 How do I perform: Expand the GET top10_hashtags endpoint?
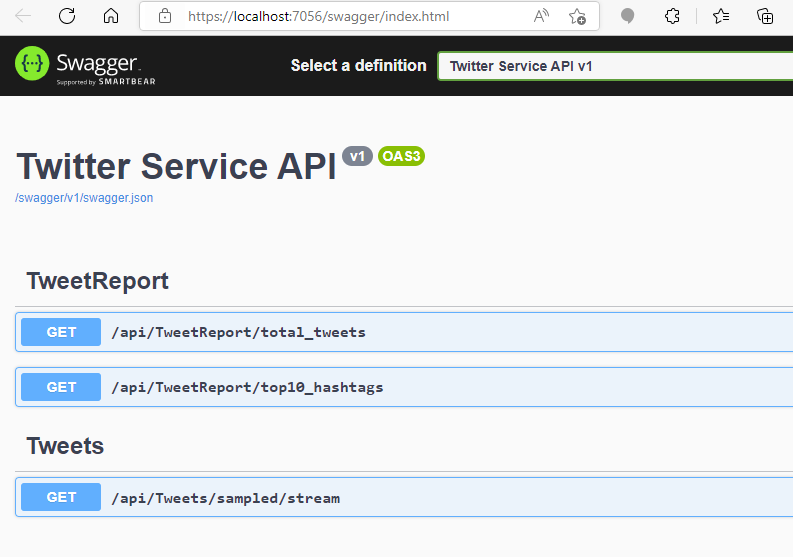(404, 387)
